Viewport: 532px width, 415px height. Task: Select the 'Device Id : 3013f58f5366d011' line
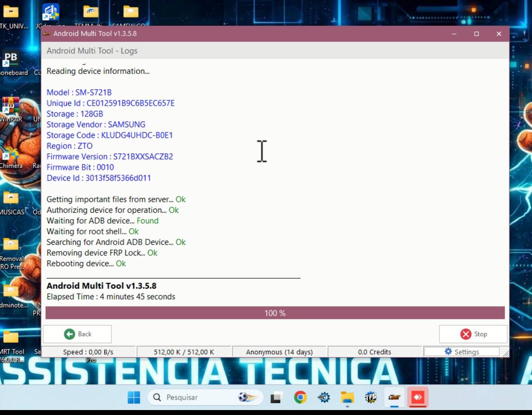pyautogui.click(x=99, y=178)
